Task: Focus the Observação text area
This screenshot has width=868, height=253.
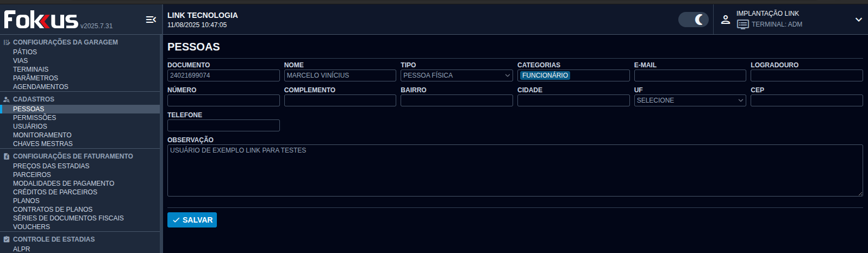Action: 514,170
